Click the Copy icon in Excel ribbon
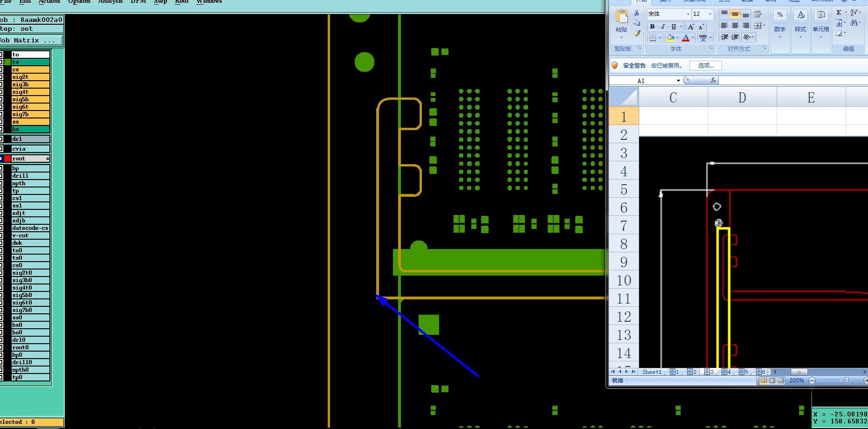868x429 pixels. [x=637, y=23]
